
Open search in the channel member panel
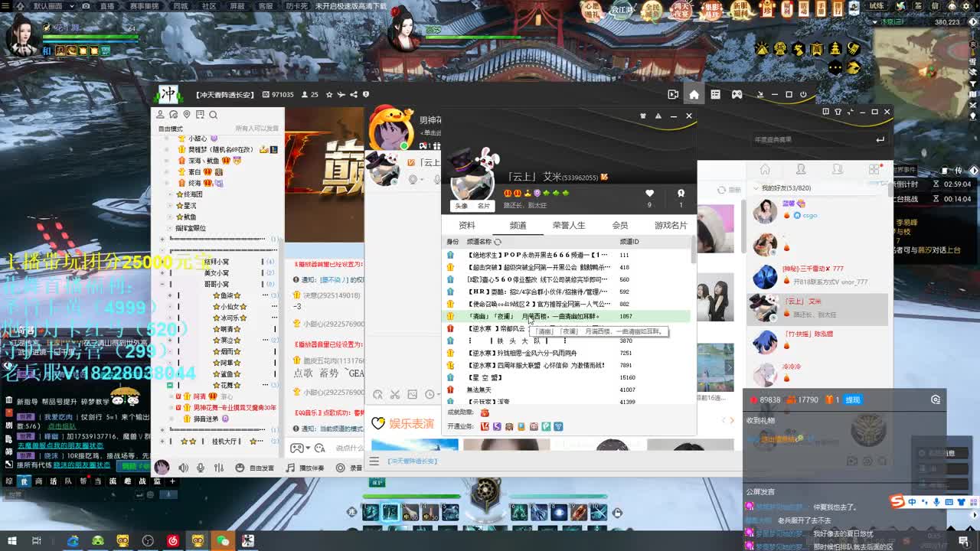tap(213, 116)
